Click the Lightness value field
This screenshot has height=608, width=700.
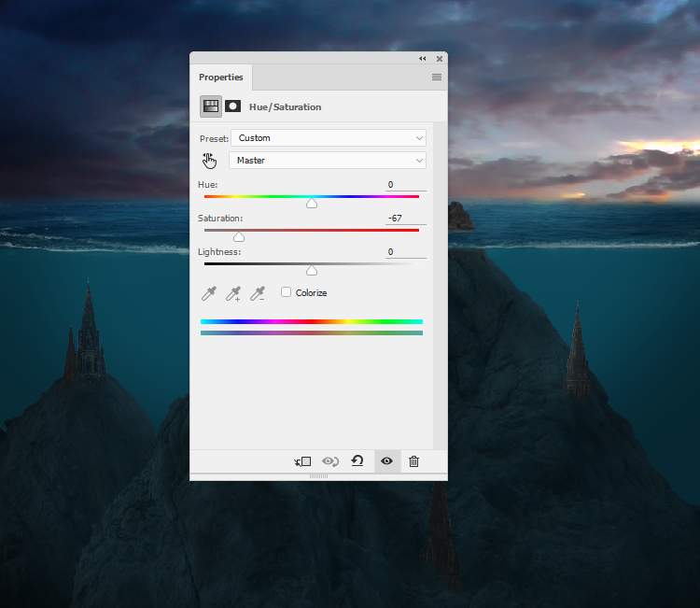[406, 252]
